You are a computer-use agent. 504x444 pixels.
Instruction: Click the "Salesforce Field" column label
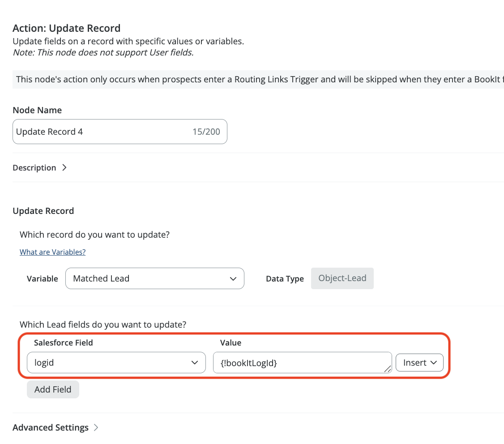coord(63,342)
